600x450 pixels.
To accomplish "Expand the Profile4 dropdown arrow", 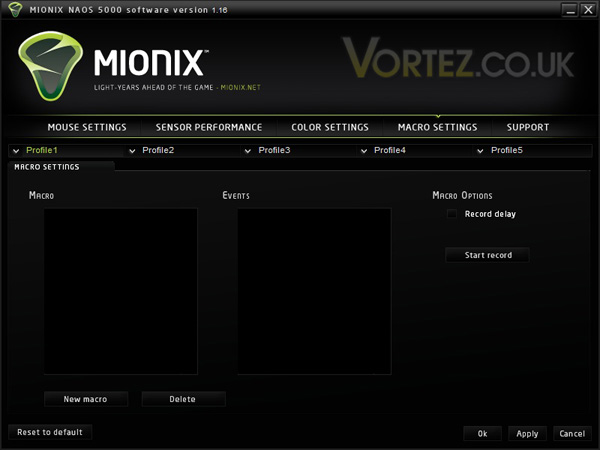I will (x=364, y=151).
